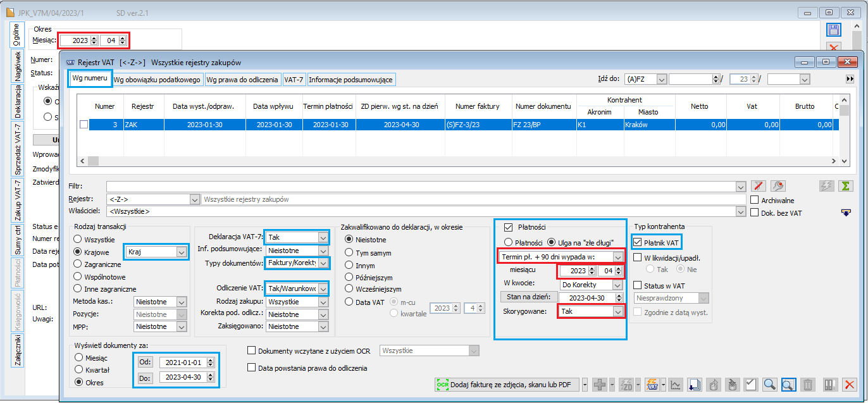Open dropdown arrow next to VAT lightning icon
The width and height of the screenshot is (868, 403).
click(664, 384)
